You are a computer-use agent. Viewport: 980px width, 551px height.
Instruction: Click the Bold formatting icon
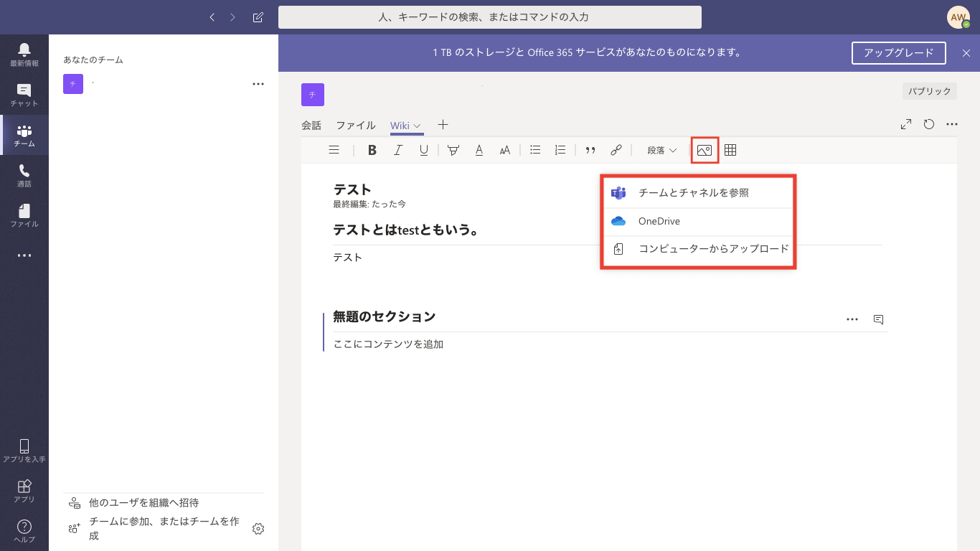click(x=372, y=150)
